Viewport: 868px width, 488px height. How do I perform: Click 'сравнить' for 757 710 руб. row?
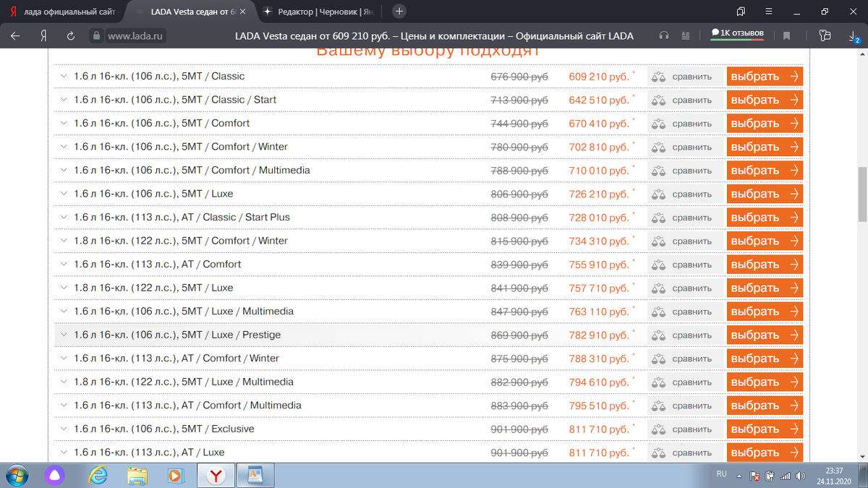coord(692,288)
